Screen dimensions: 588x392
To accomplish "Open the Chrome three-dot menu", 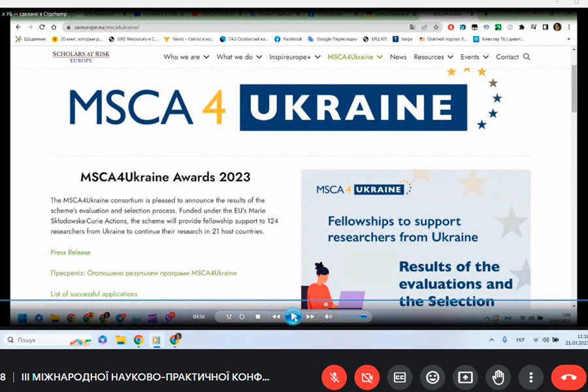I will pos(569,27).
